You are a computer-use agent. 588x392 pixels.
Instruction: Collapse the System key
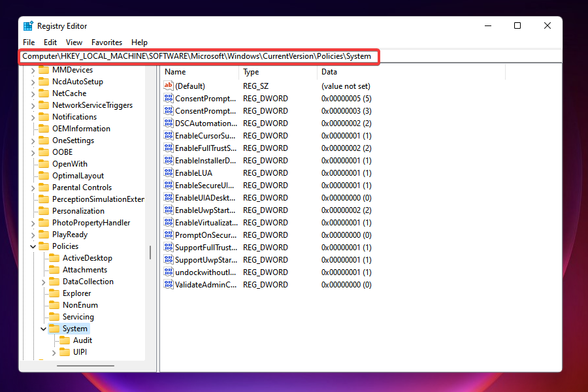tap(44, 329)
